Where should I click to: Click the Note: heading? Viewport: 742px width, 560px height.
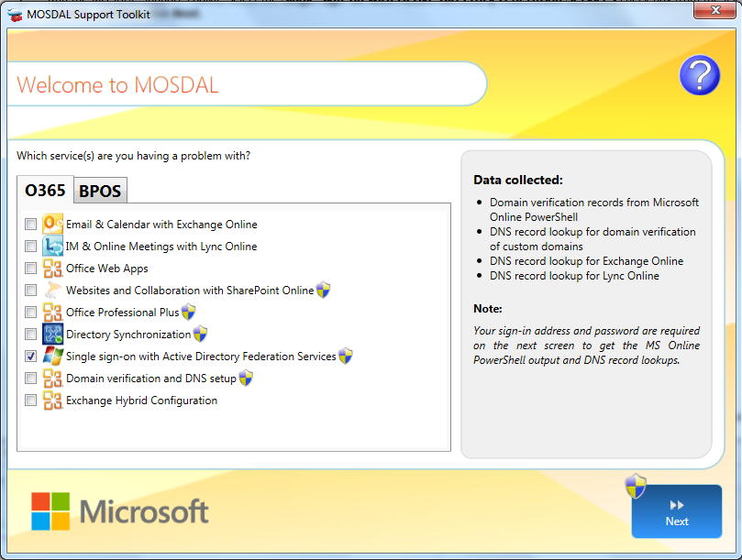pyautogui.click(x=488, y=309)
